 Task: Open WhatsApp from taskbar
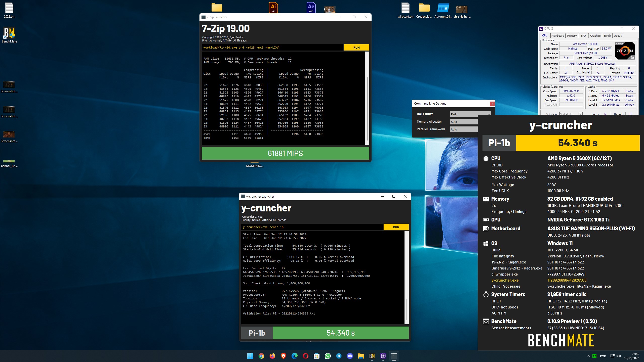click(328, 356)
